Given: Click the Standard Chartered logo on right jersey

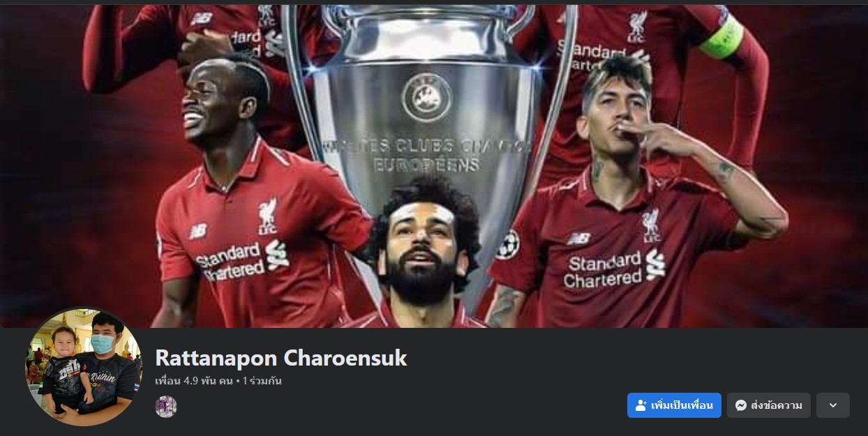Looking at the screenshot, I should [614, 269].
